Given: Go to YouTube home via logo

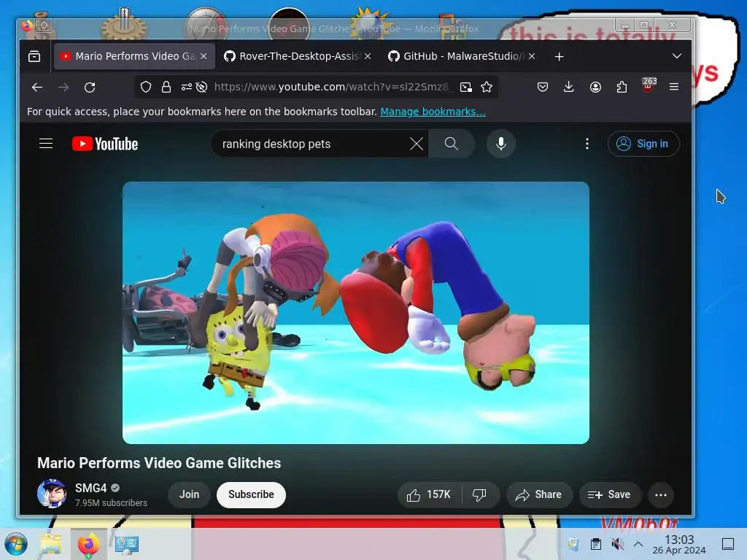Looking at the screenshot, I should click(x=105, y=144).
